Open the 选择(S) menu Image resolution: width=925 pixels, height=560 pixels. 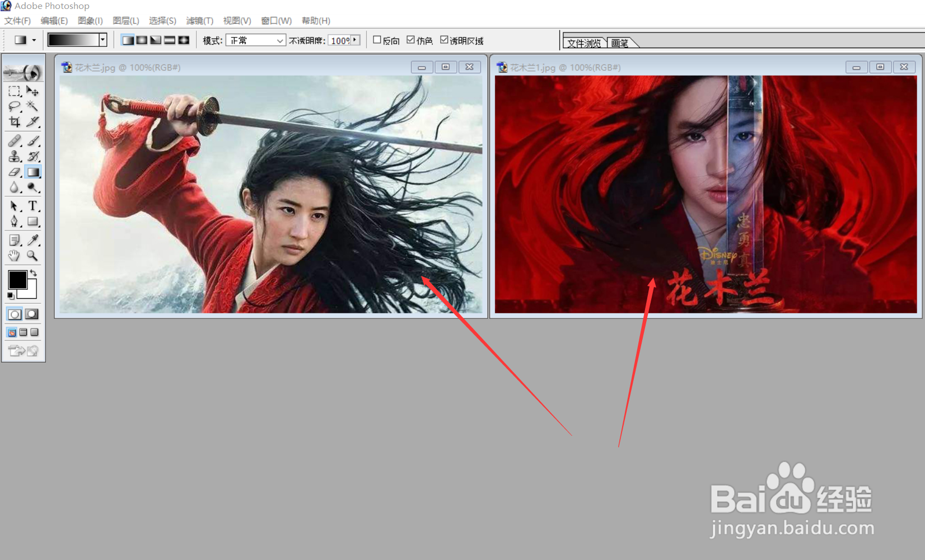(162, 21)
